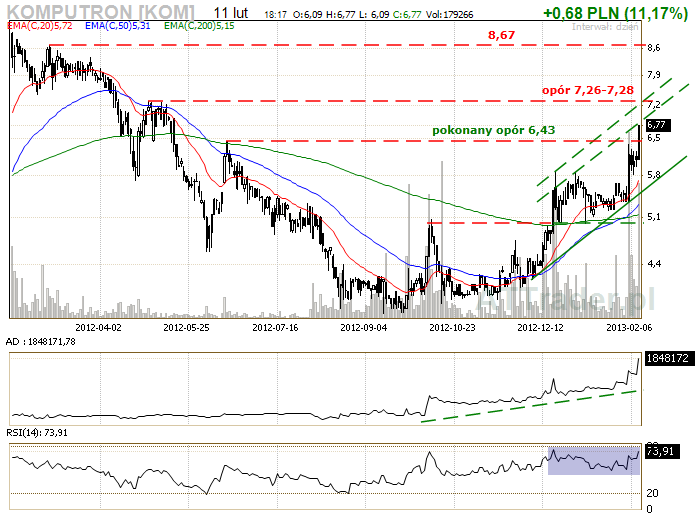Click the RSI 20 level axis label
This screenshot has width=700, height=522.
pos(652,493)
